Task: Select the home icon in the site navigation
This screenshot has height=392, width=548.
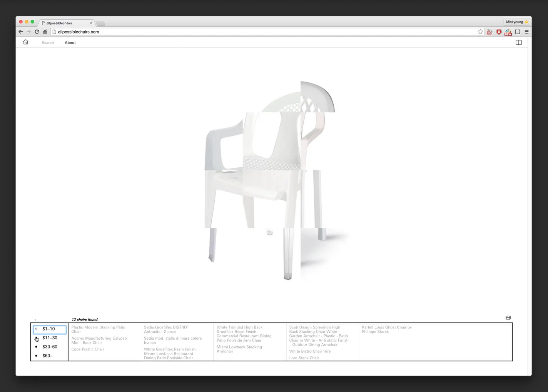Action: click(x=25, y=42)
